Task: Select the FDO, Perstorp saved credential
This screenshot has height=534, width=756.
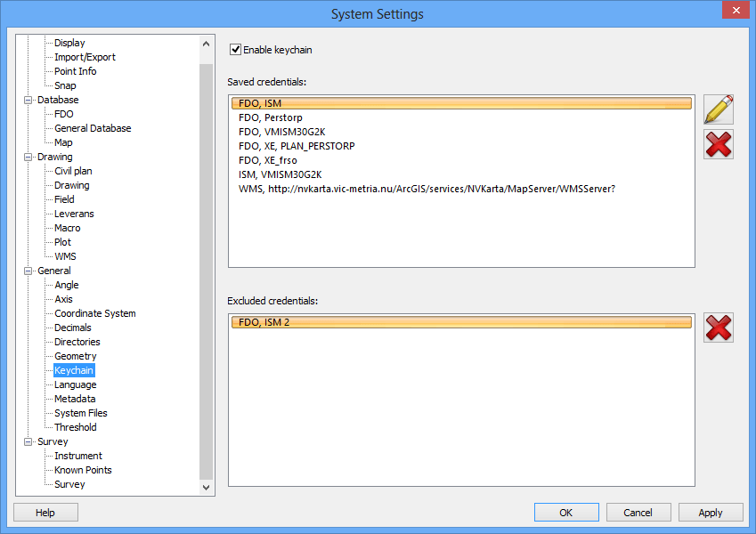Action: [270, 117]
